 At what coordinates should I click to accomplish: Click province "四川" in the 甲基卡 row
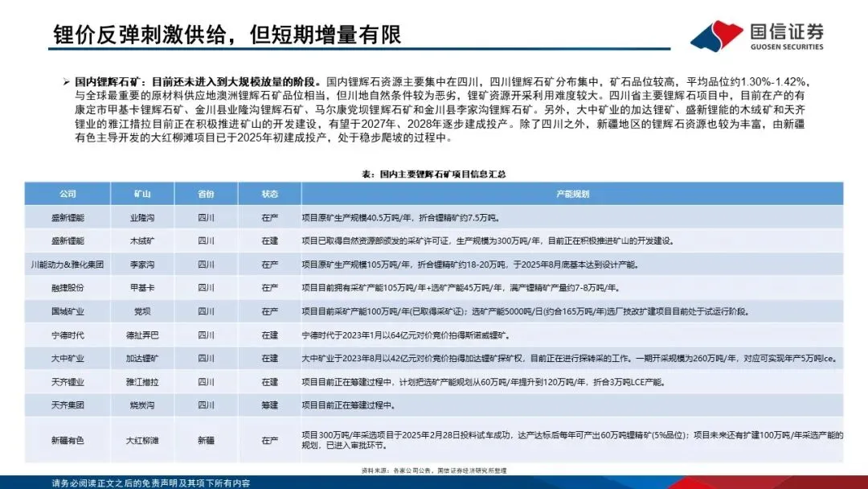(206, 288)
